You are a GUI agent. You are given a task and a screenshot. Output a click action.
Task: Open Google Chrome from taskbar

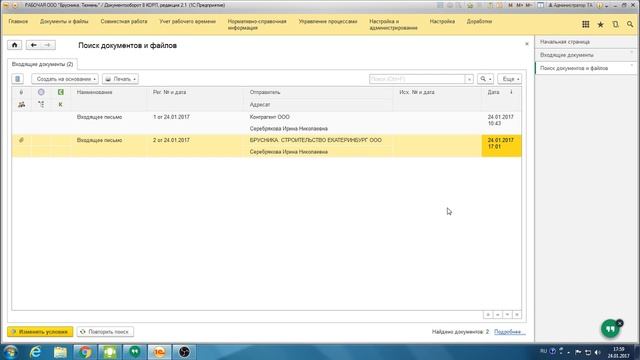pos(85,352)
